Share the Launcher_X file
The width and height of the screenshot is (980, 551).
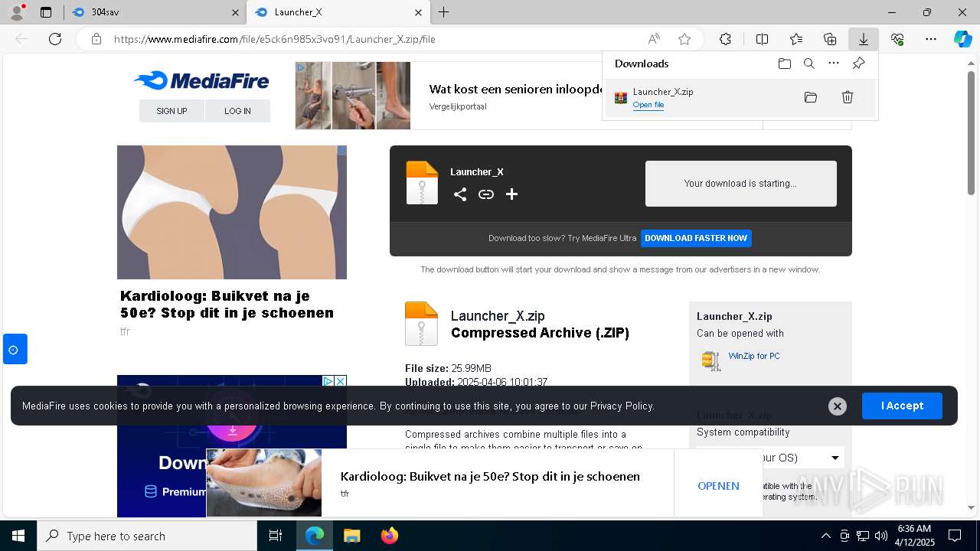(x=460, y=194)
